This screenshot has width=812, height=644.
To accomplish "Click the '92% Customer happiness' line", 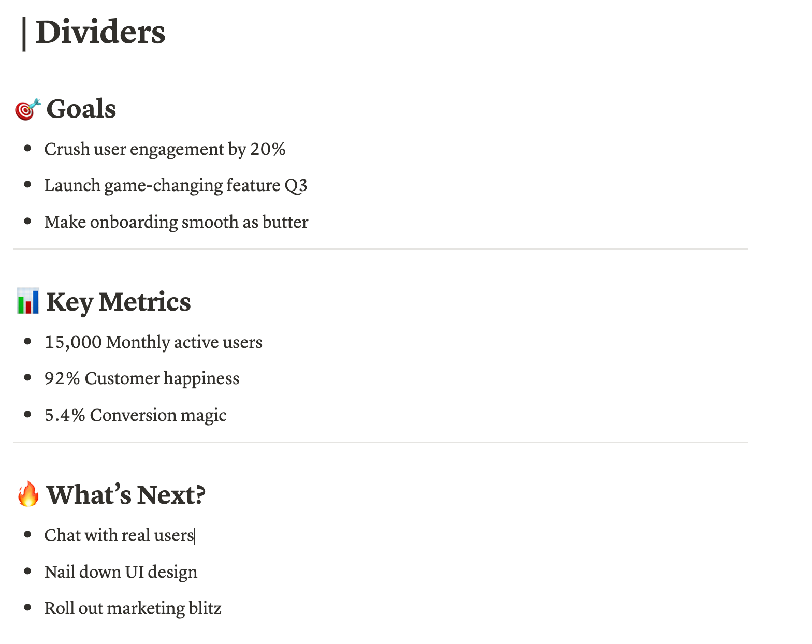I will pyautogui.click(x=142, y=378).
